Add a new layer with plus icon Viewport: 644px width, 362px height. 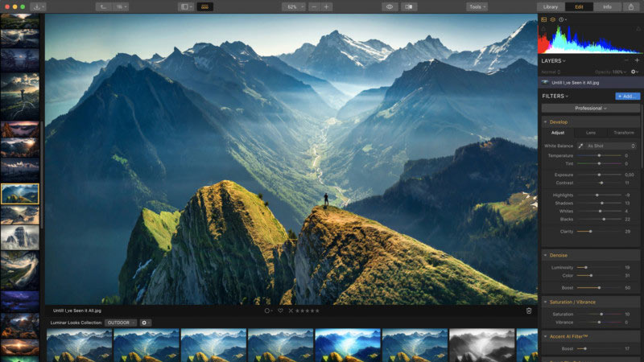coord(636,60)
